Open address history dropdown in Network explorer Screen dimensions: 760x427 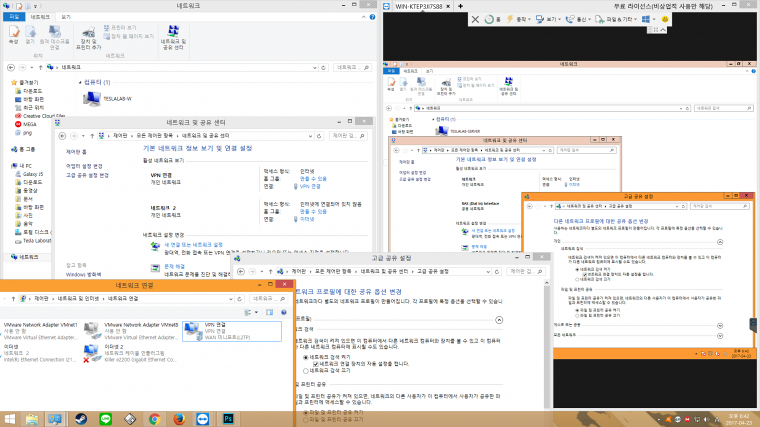[x=315, y=68]
